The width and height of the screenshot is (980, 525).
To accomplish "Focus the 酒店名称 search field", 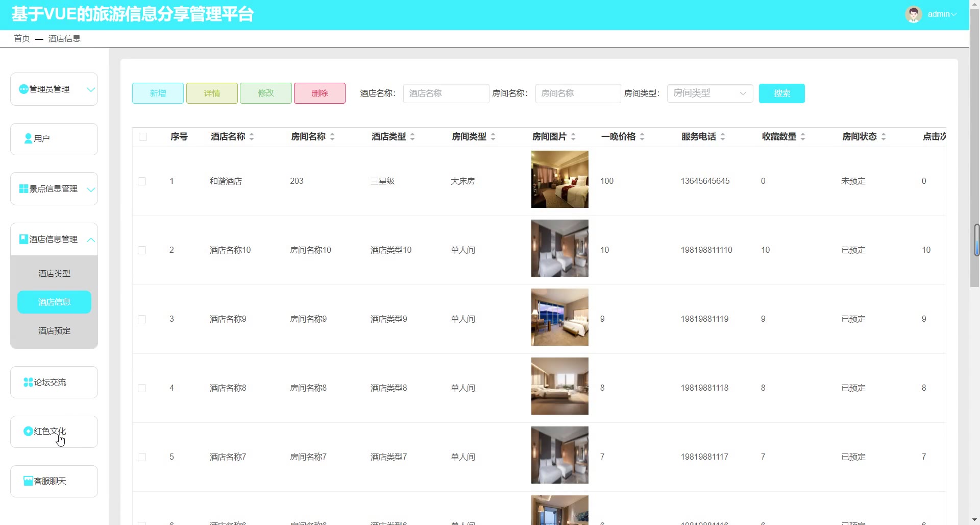I will pos(446,93).
